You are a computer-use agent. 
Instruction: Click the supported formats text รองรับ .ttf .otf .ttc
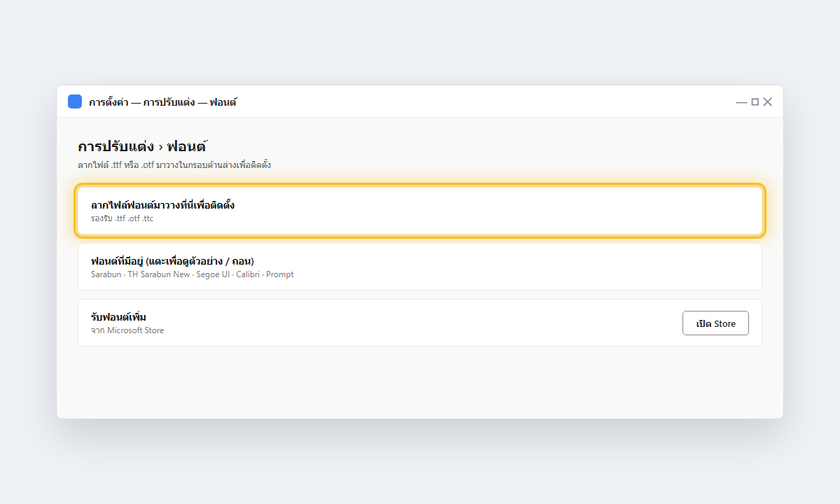click(x=122, y=218)
